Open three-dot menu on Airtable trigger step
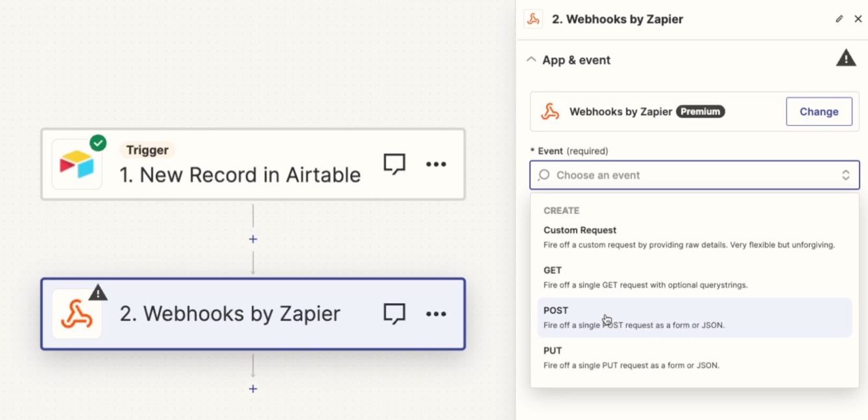The width and height of the screenshot is (868, 420). coord(436,164)
